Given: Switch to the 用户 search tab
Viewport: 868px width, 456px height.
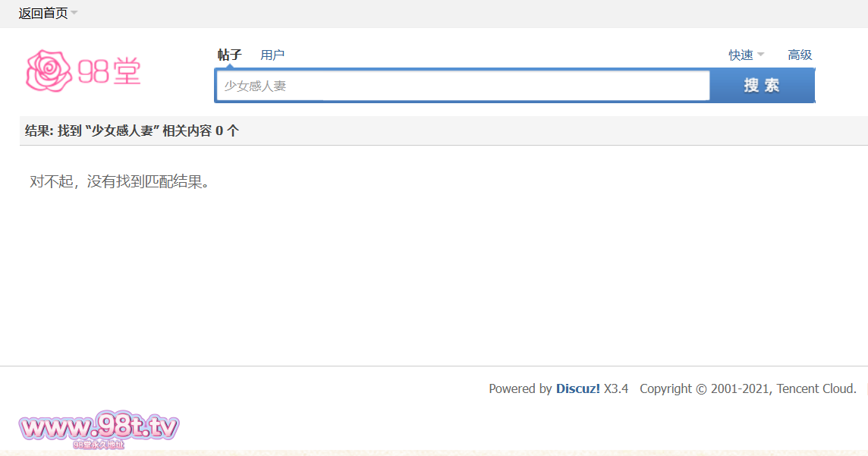Looking at the screenshot, I should click(x=272, y=55).
